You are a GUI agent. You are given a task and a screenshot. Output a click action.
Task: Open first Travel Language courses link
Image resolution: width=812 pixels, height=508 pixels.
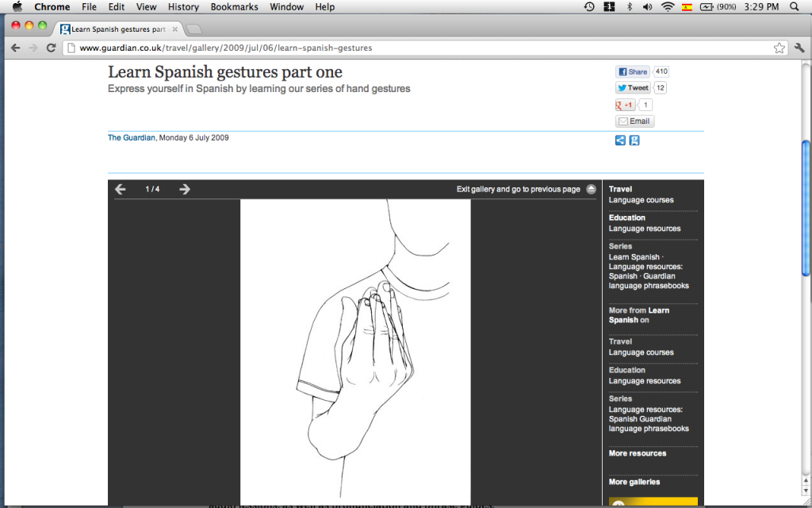[x=641, y=200]
